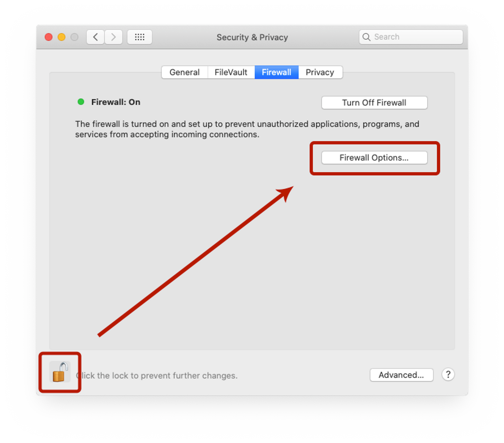Switch to the Privacy tab

pos(320,72)
